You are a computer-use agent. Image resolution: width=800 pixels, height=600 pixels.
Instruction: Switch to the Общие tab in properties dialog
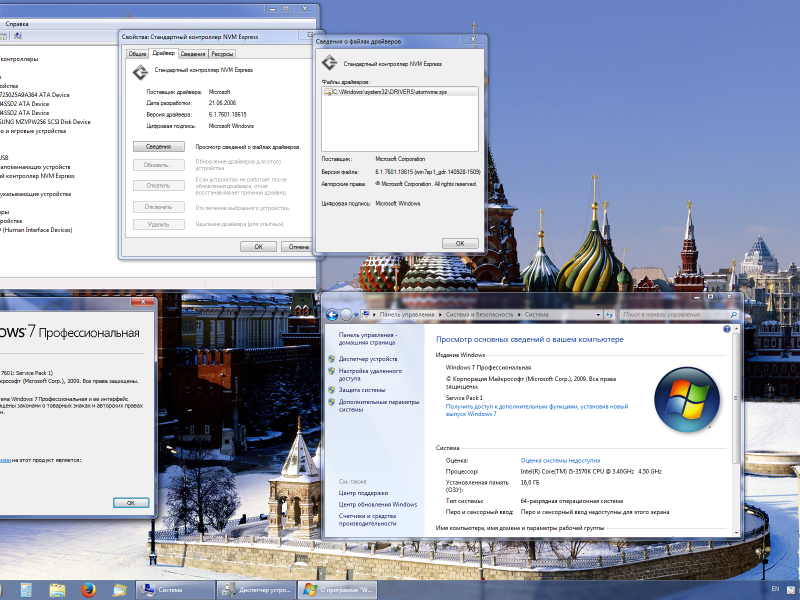tap(137, 54)
